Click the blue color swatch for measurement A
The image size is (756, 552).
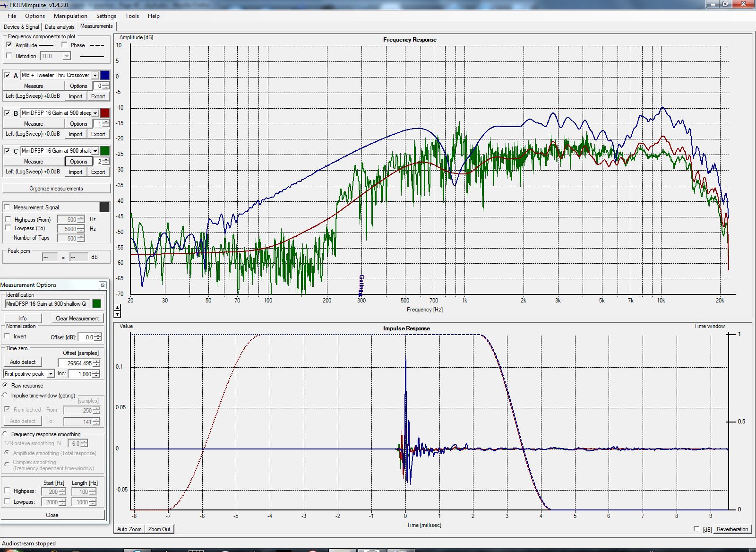pos(105,75)
